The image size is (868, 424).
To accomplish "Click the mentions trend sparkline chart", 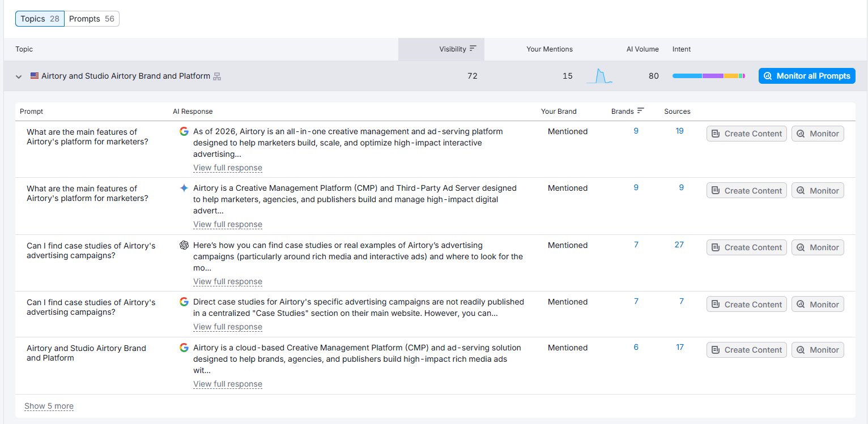I will point(599,76).
